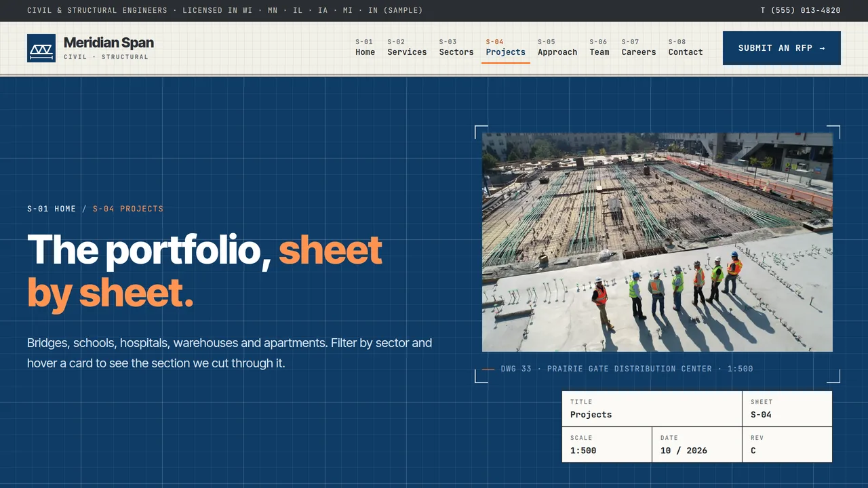The height and width of the screenshot is (488, 868).
Task: Click the Meridian Span truss logo icon
Action: click(41, 48)
